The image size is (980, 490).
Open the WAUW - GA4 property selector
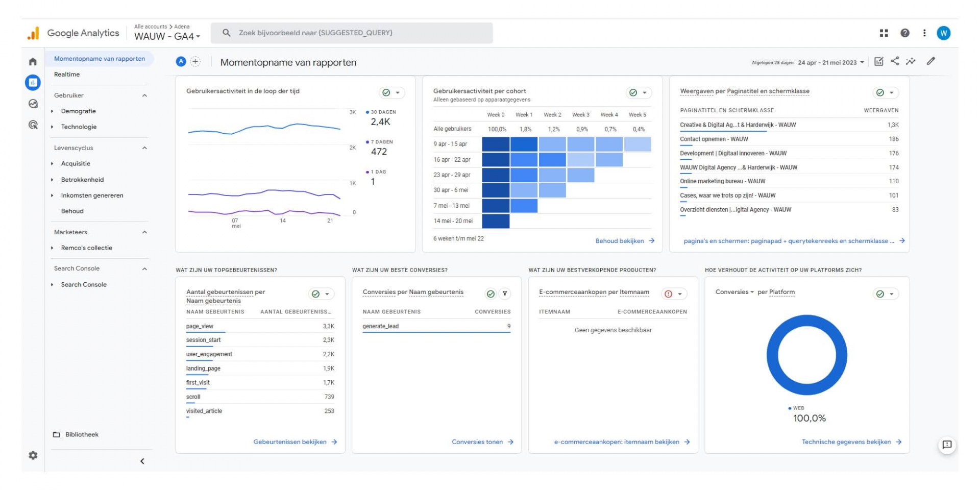click(x=167, y=36)
